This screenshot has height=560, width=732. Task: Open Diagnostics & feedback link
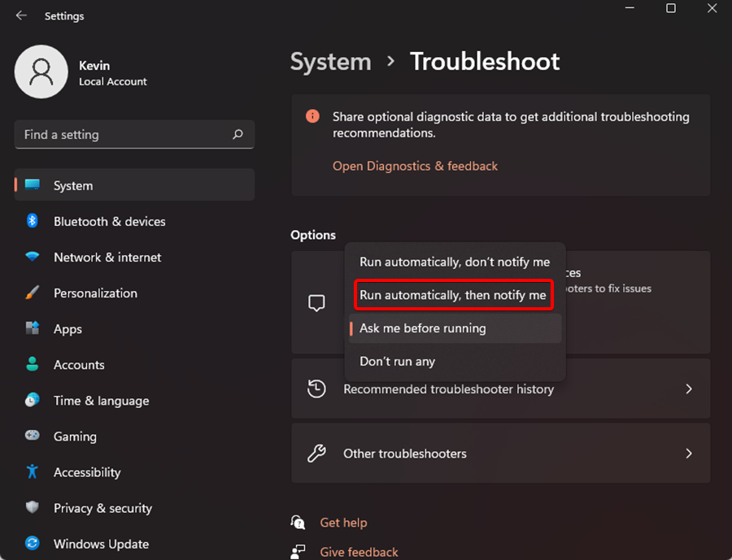[415, 166]
